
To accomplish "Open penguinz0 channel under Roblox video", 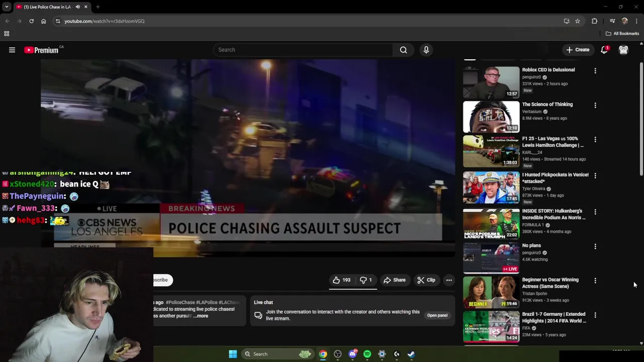I will click(531, 77).
